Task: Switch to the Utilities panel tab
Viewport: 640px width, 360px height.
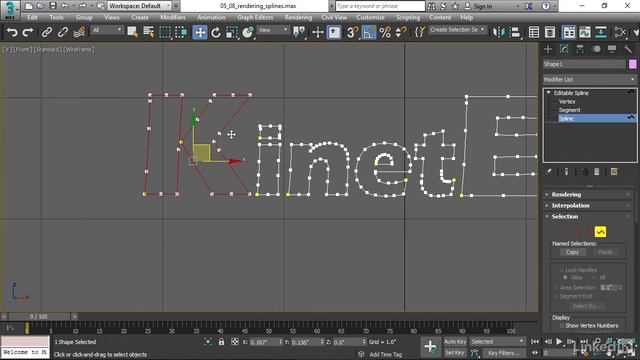Action: click(x=628, y=49)
